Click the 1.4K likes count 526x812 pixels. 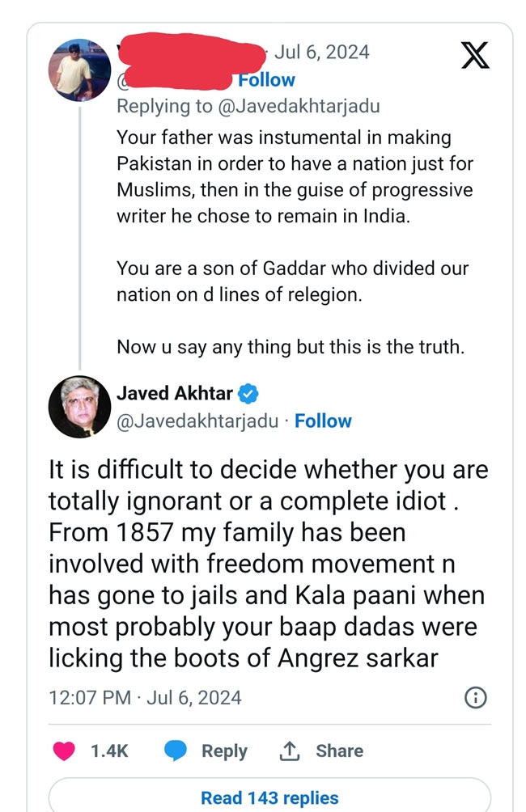coord(109,751)
